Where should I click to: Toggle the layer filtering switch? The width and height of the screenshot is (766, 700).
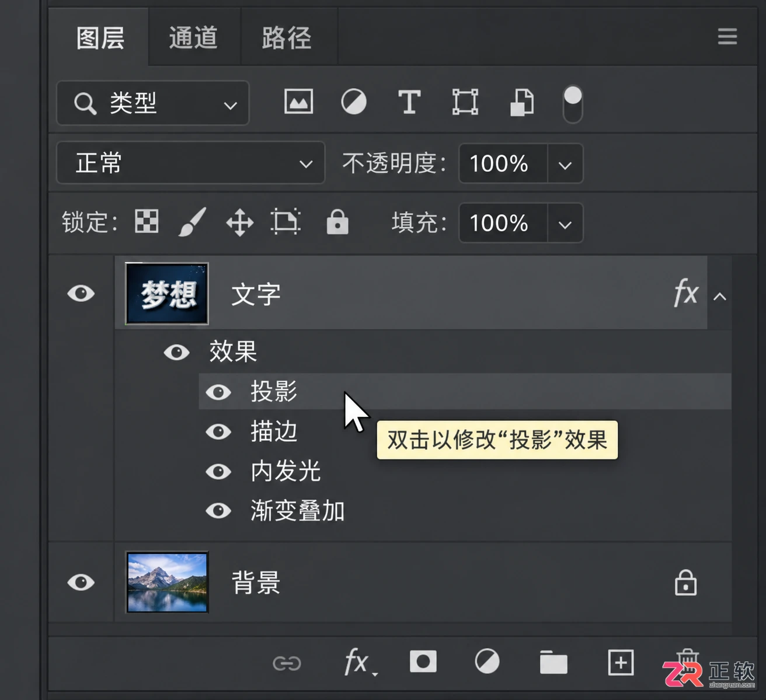[x=573, y=104]
